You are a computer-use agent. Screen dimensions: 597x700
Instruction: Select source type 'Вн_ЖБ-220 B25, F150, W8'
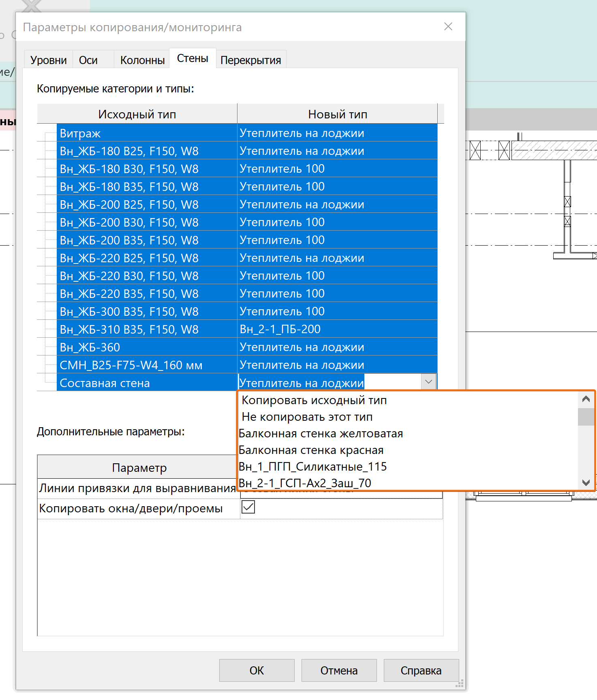[x=147, y=258]
